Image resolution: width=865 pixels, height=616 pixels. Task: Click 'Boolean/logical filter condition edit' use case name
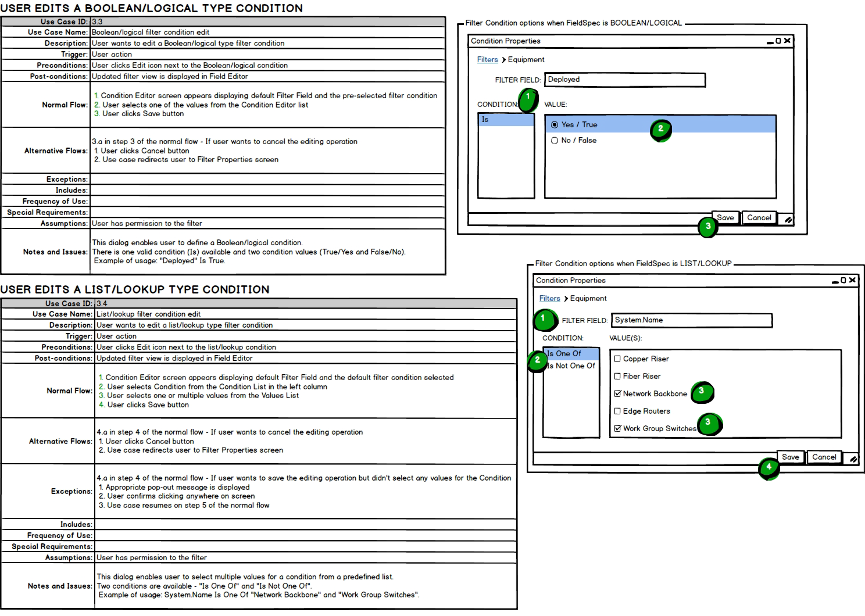(x=151, y=32)
